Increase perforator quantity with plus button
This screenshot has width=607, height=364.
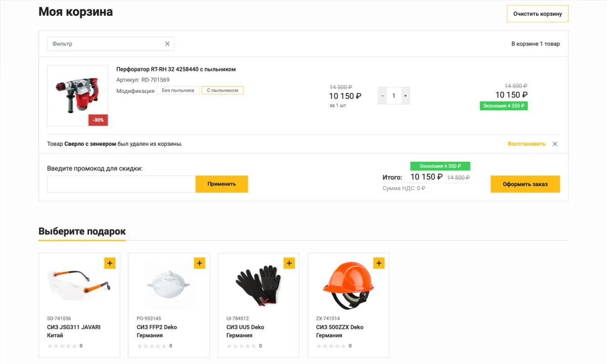click(x=405, y=96)
